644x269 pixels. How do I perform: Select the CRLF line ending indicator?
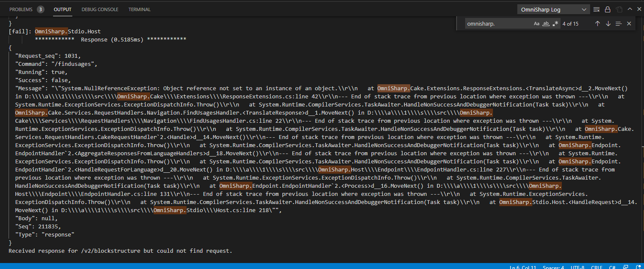click(597, 267)
